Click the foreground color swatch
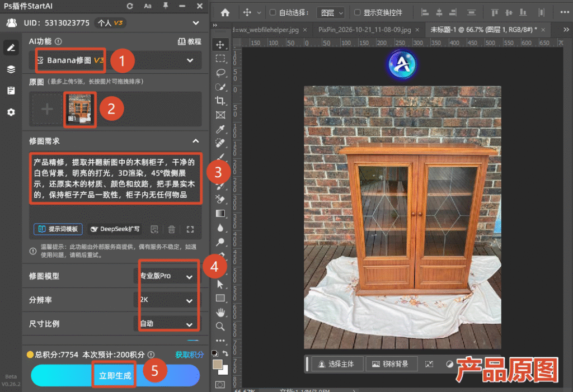Image resolution: width=573 pixels, height=392 pixels. (217, 364)
